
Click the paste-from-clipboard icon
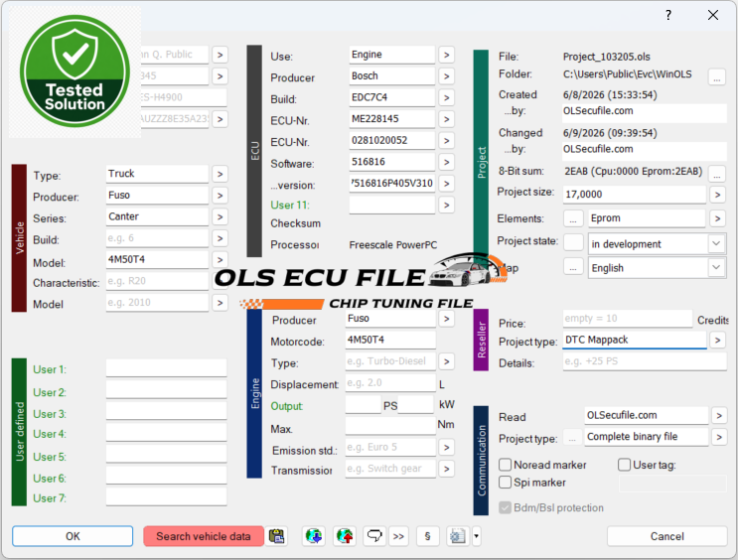(277, 536)
